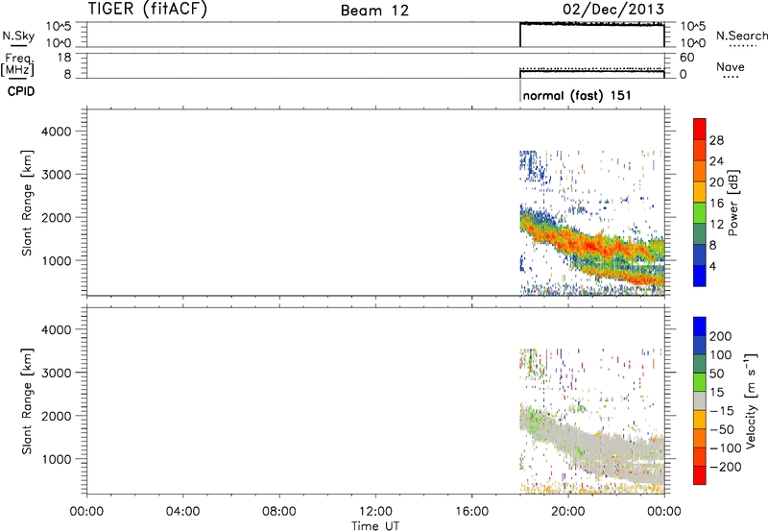Click the 3000 tick in velocity panel
768x532 pixels.
tap(57, 373)
